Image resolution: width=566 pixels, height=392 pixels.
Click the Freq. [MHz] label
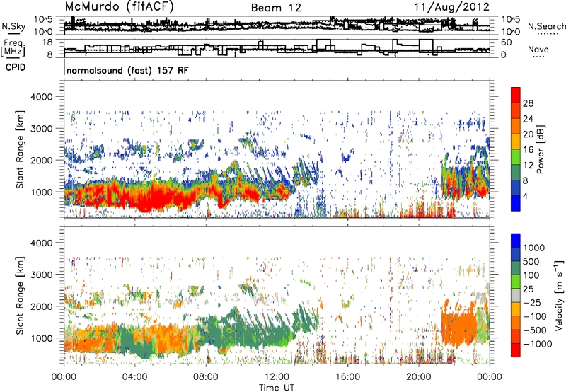point(13,48)
